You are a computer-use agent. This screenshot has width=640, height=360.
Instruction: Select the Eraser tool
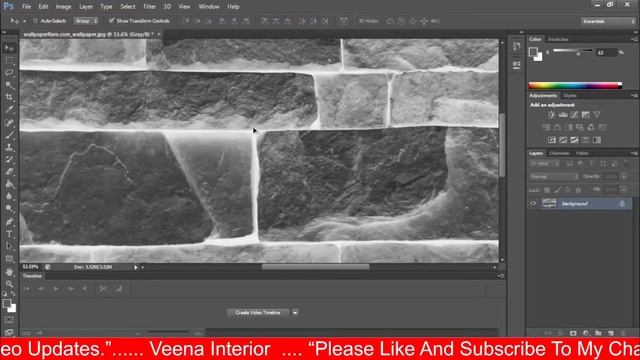(x=9, y=171)
